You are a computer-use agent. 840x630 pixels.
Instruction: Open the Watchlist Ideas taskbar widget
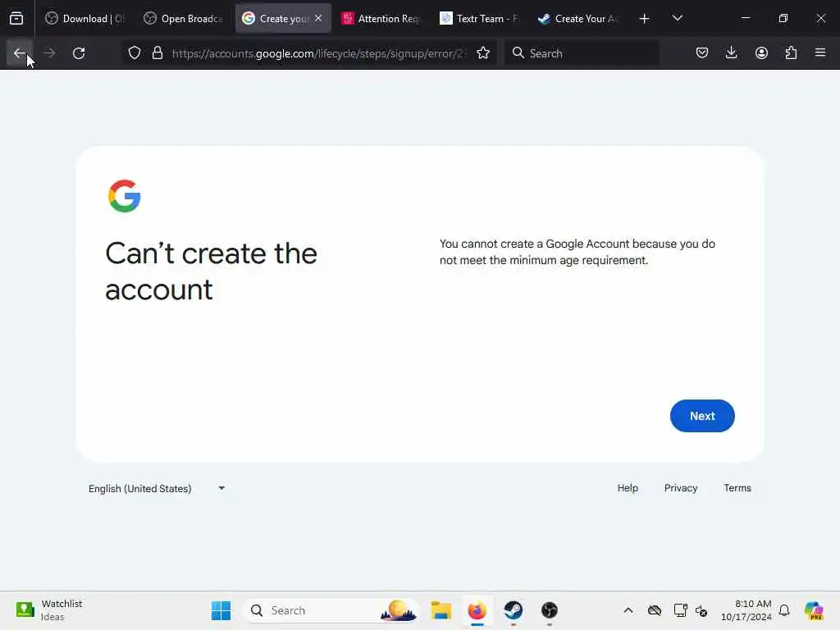(49, 610)
